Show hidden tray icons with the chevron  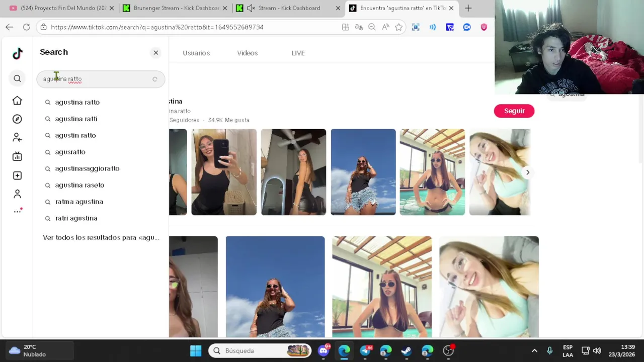click(x=534, y=350)
